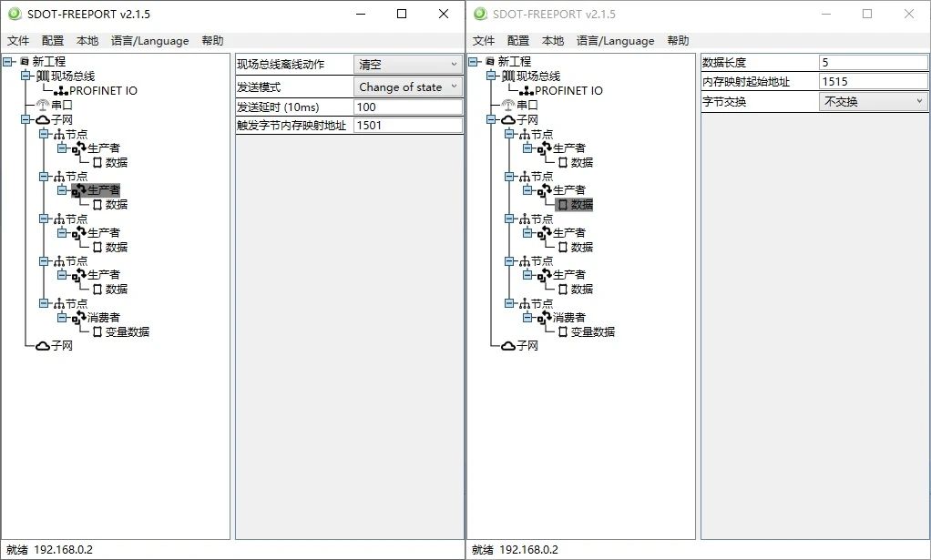
Task: Open the 配置 menu in the right window
Action: coord(518,40)
